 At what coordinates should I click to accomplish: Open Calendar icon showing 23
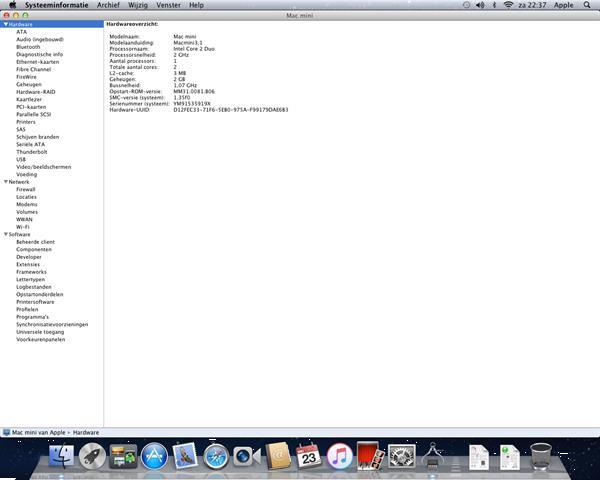click(309, 456)
